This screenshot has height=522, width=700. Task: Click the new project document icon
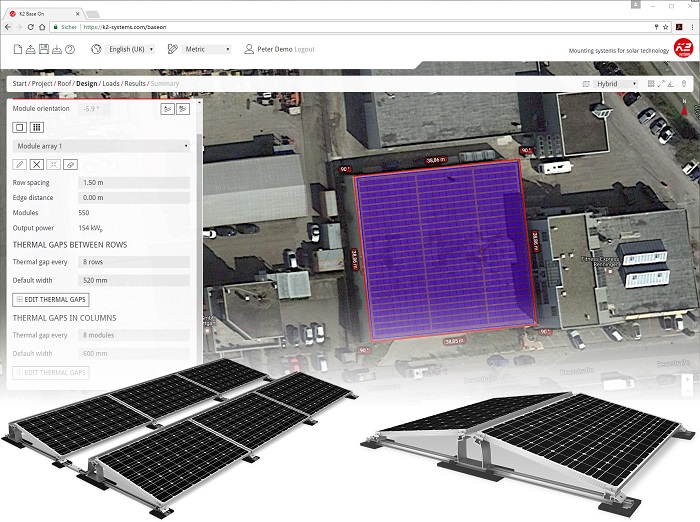18,49
